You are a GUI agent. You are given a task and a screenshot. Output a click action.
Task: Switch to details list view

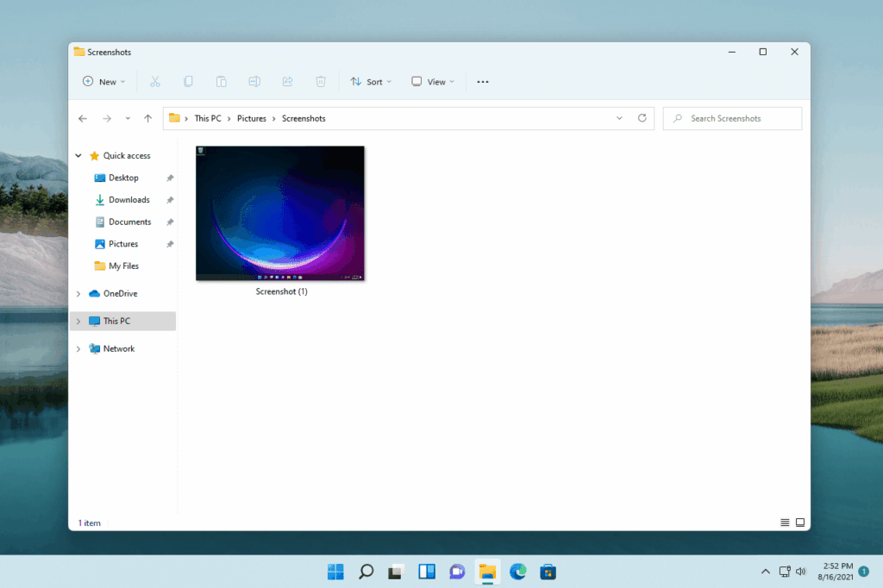click(x=785, y=522)
